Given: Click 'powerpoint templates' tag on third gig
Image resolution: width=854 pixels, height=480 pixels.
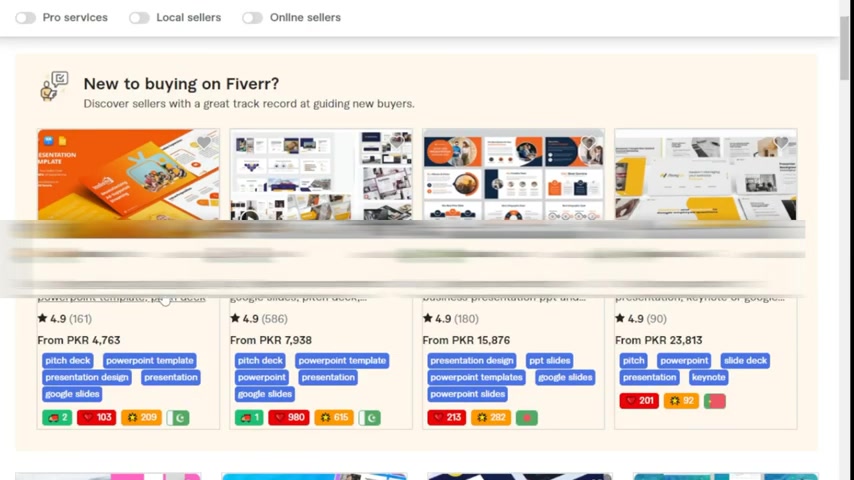Looking at the screenshot, I should (477, 377).
